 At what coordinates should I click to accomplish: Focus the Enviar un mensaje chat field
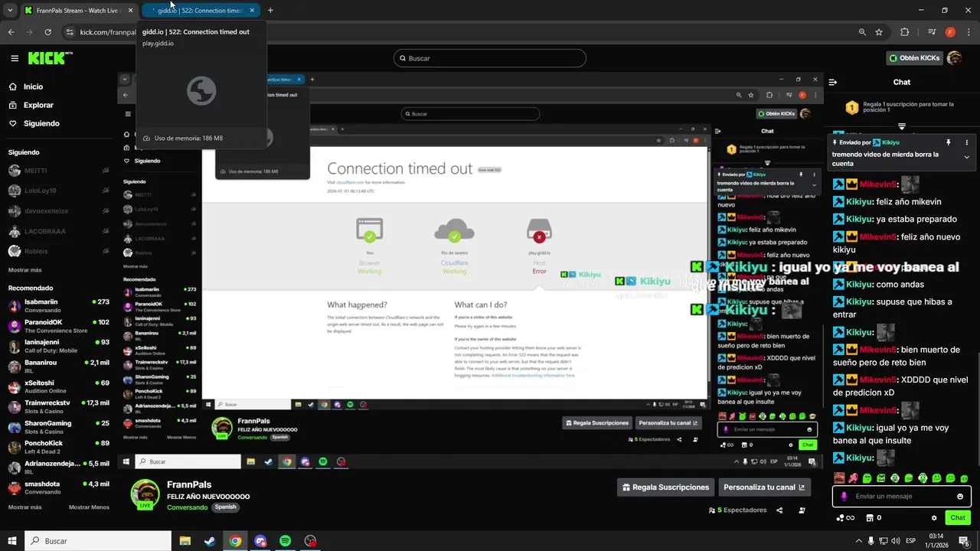tap(900, 497)
